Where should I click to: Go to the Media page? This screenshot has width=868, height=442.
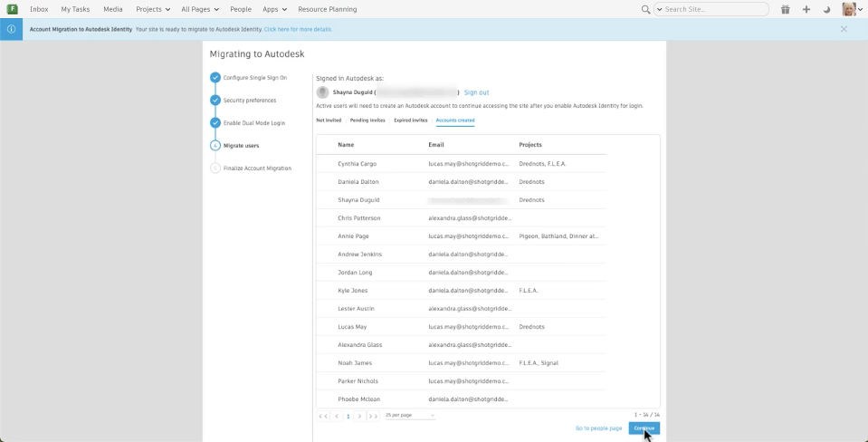(x=113, y=9)
